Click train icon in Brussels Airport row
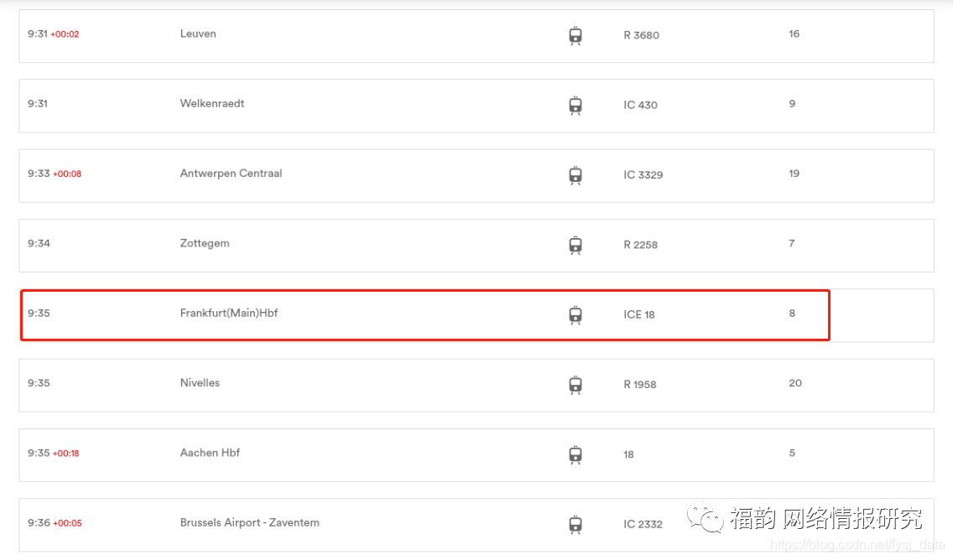The image size is (953, 560). (575, 525)
